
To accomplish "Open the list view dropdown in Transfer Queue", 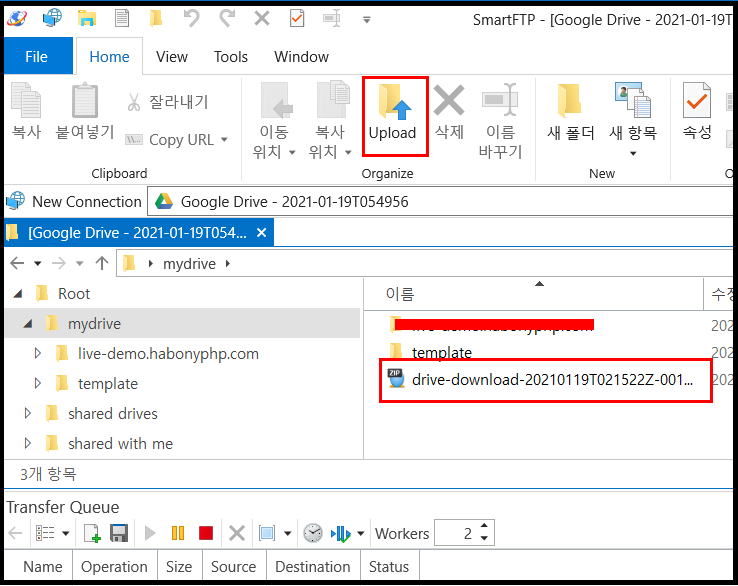I will point(66,534).
